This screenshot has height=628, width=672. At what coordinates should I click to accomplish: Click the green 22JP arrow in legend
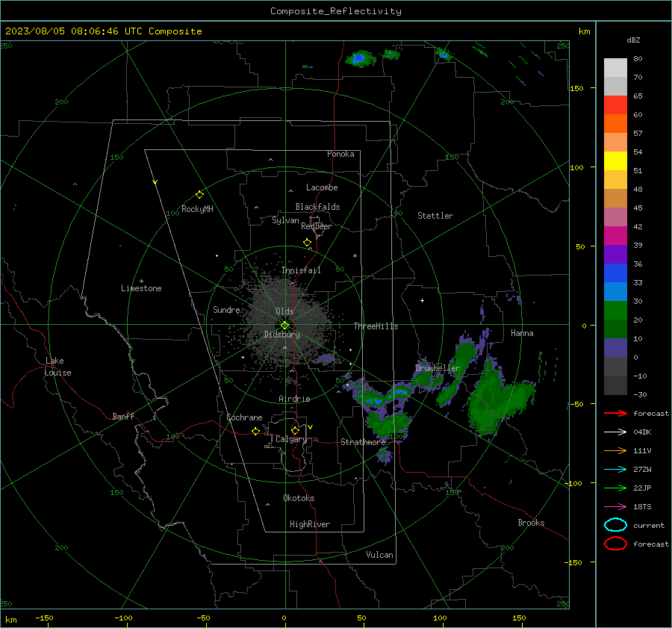pyautogui.click(x=615, y=488)
